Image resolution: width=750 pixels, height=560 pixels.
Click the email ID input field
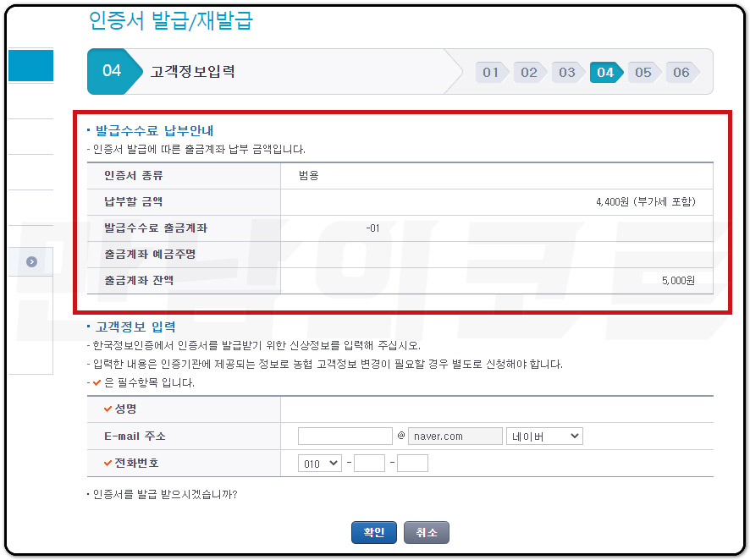coord(345,435)
